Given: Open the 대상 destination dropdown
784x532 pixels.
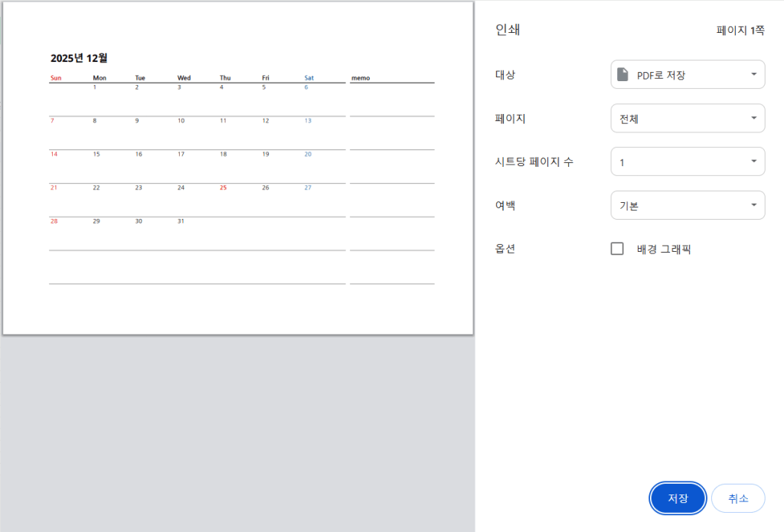Looking at the screenshot, I should 688,74.
